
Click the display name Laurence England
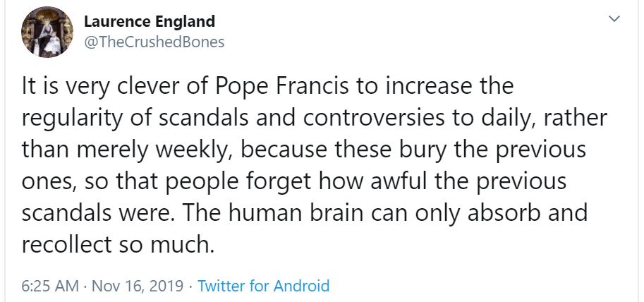pyautogui.click(x=150, y=21)
